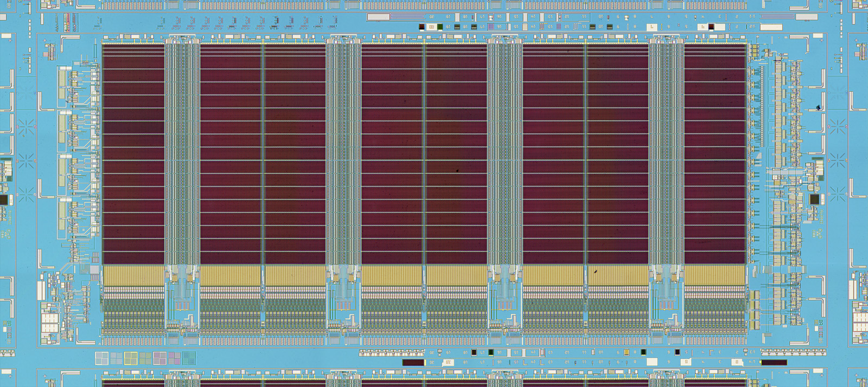Select the leftmost dark red memory array block

pos(133,154)
